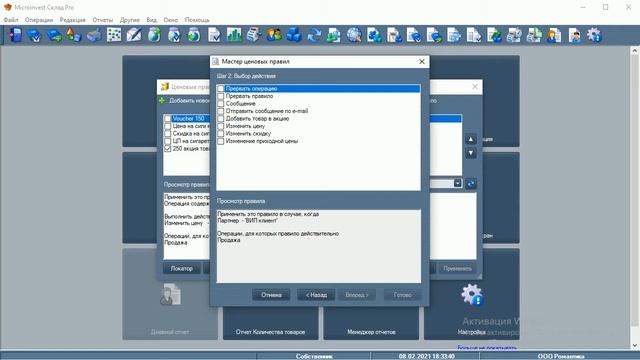Check the Изменить цену action
Image resolution: width=640 pixels, height=360 pixels.
221,126
